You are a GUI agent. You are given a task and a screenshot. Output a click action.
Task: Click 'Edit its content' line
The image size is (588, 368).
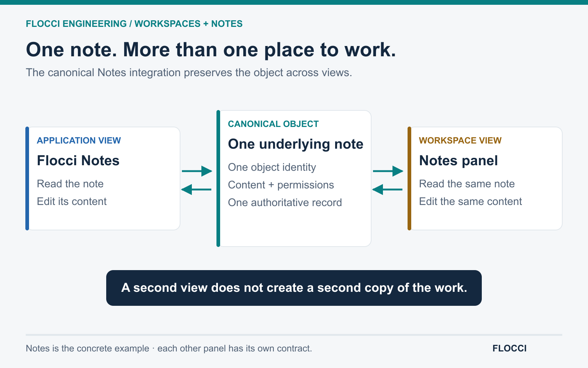(72, 201)
